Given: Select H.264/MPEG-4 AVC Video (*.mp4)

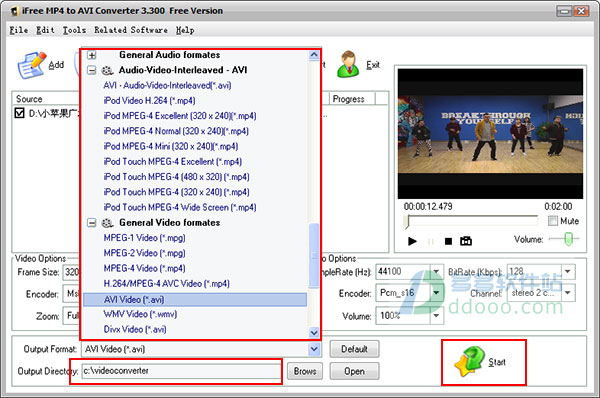Looking at the screenshot, I should point(166,284).
